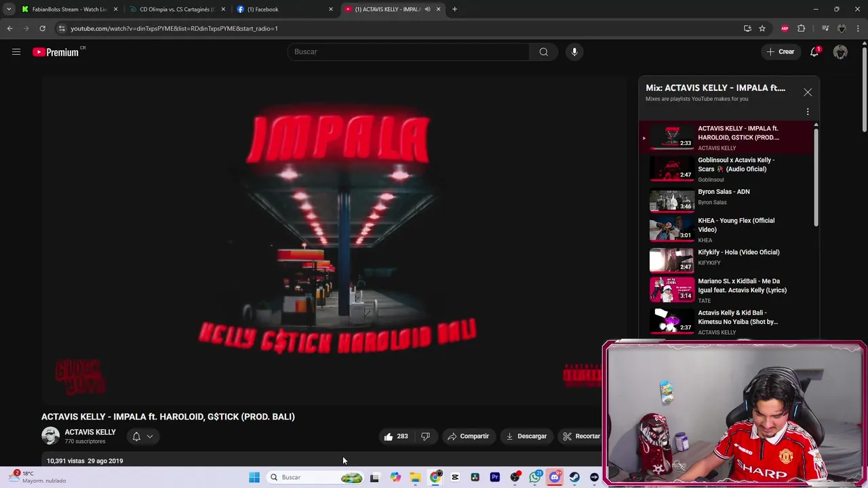This screenshot has height=488, width=868.
Task: Clip the video with Recortar
Action: [582, 436]
